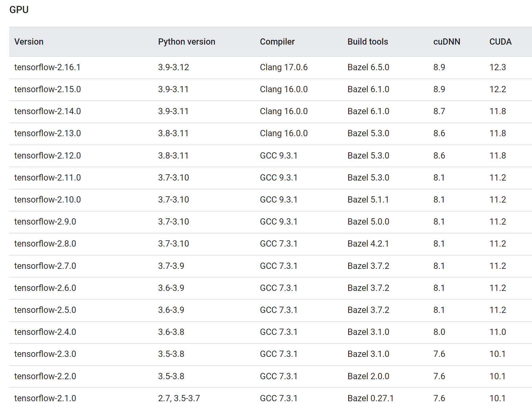
Task: Click the Bazel 5.0.0 cell
Action: [368, 222]
